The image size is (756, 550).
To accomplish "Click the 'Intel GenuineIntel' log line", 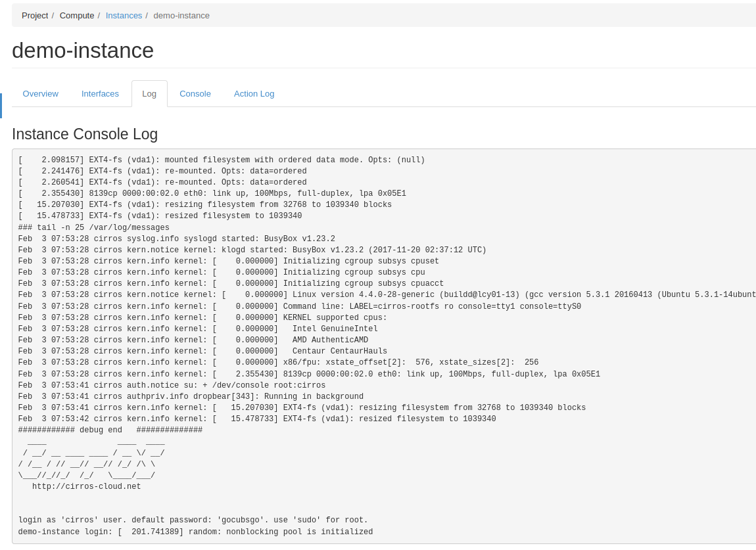I will coord(198,329).
